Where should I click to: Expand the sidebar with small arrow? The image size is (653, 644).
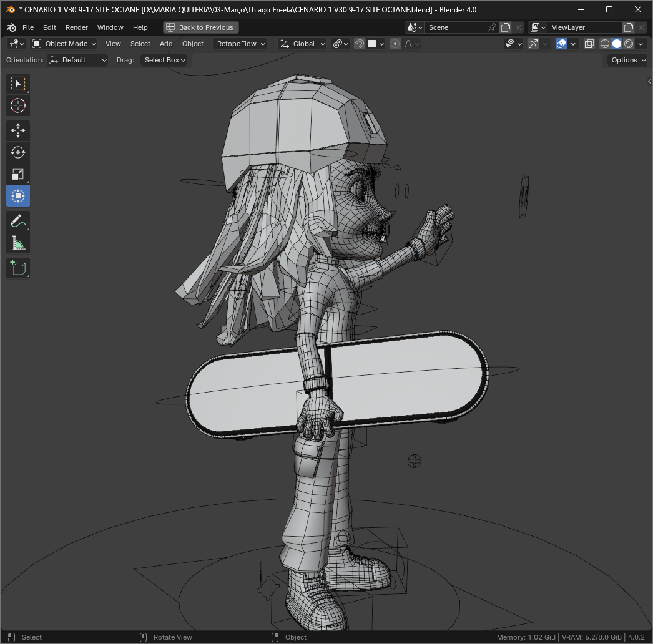point(649,82)
